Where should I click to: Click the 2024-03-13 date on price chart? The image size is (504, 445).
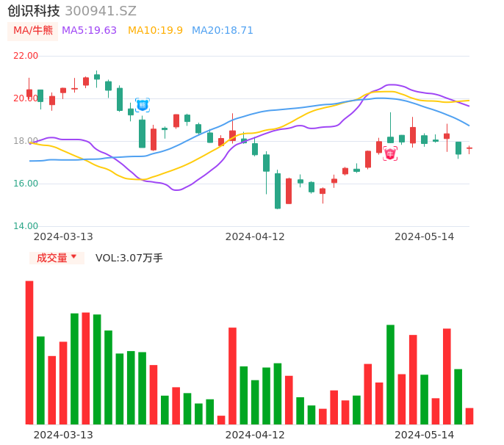click(63, 236)
